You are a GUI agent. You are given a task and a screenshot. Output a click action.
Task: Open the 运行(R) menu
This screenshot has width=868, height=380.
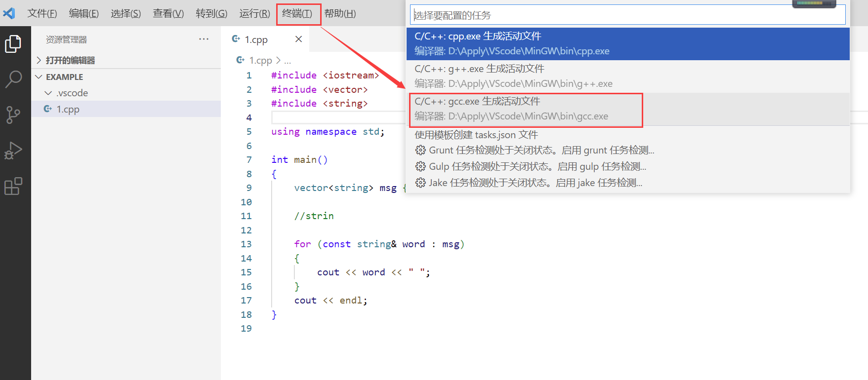[x=254, y=13]
